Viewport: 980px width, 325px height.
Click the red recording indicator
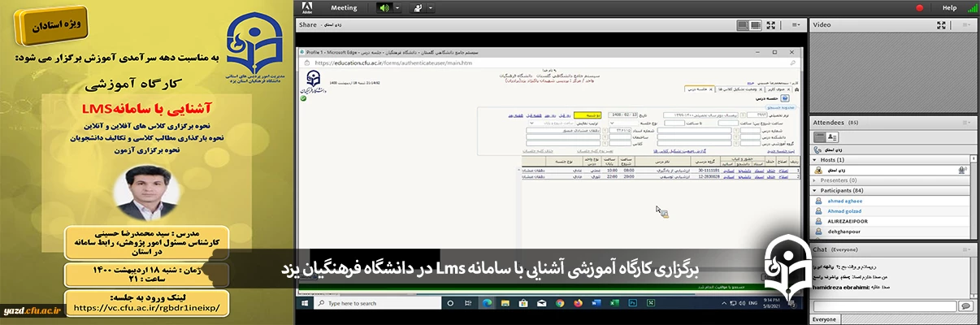pos(920,8)
